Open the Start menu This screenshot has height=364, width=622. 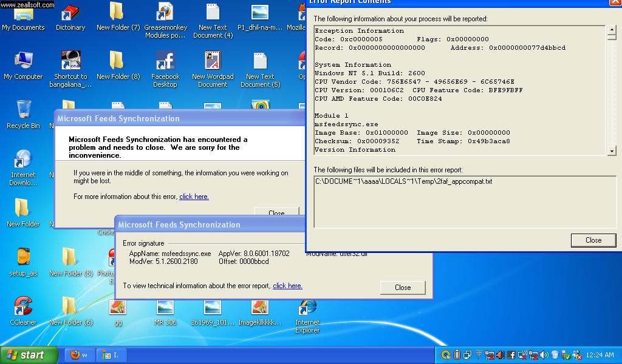point(29,355)
